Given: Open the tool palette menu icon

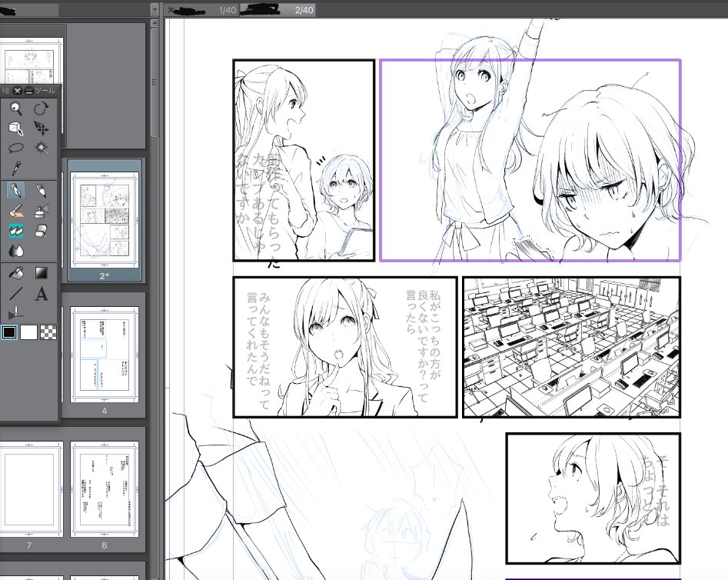Looking at the screenshot, I should click(x=6, y=91).
